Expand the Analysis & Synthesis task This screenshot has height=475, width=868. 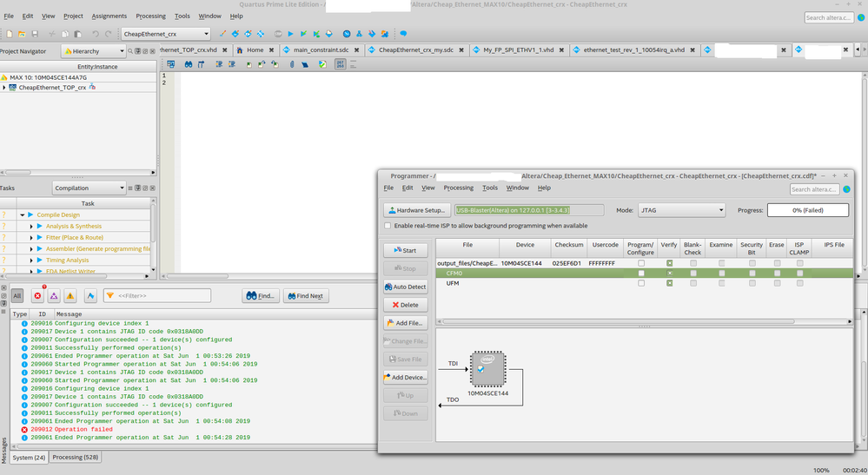pyautogui.click(x=31, y=226)
